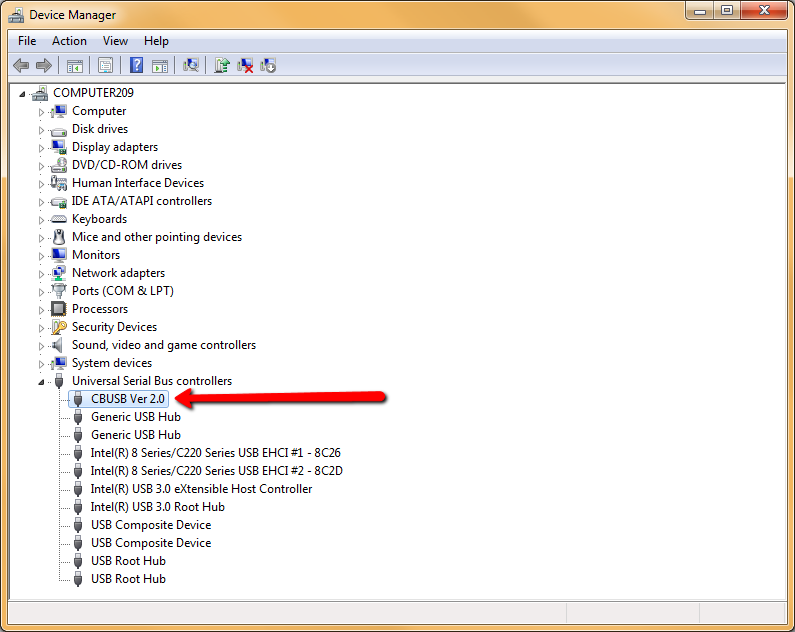The height and width of the screenshot is (632, 795).
Task: Click the DVD/CD-ROM drives disc icon
Action: click(59, 165)
